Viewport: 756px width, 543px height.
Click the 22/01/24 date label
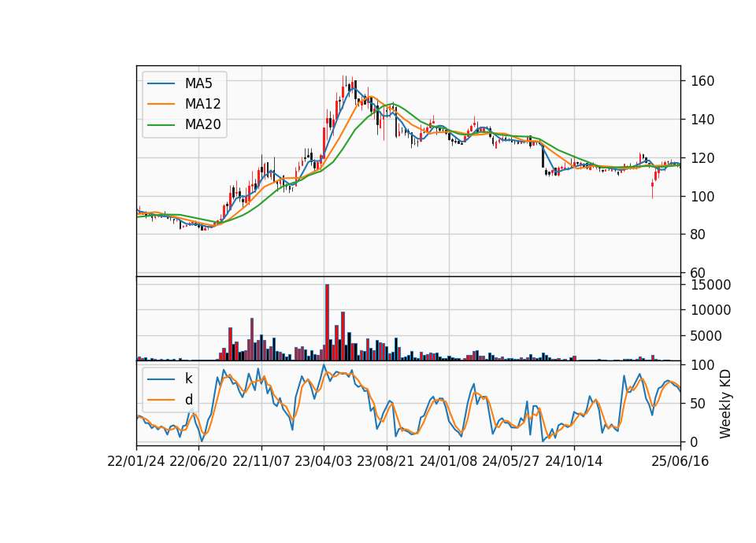tap(136, 462)
